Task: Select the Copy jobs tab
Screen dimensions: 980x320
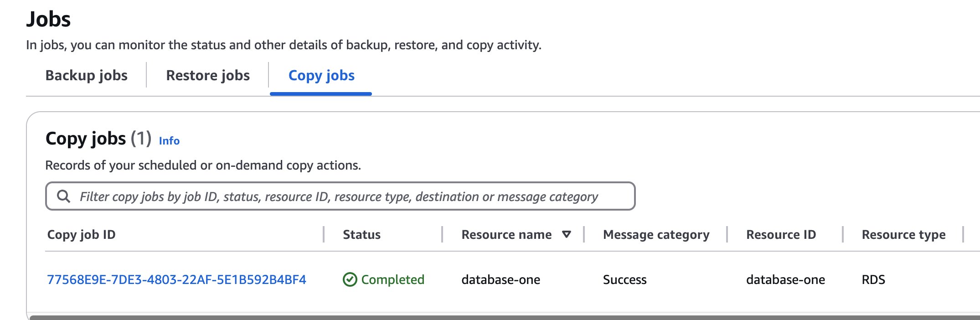Action: click(321, 75)
